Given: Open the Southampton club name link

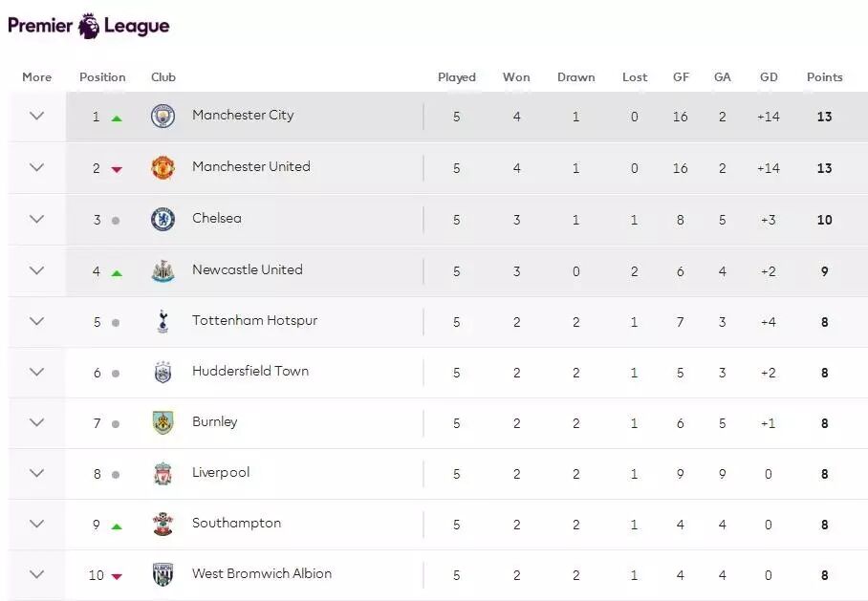Looking at the screenshot, I should click(236, 524).
